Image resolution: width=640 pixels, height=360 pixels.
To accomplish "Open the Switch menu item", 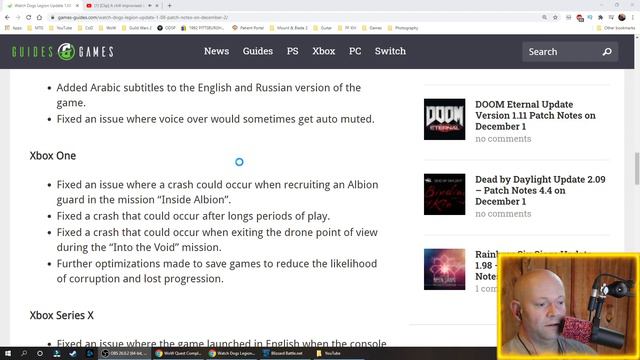I will click(x=390, y=51).
